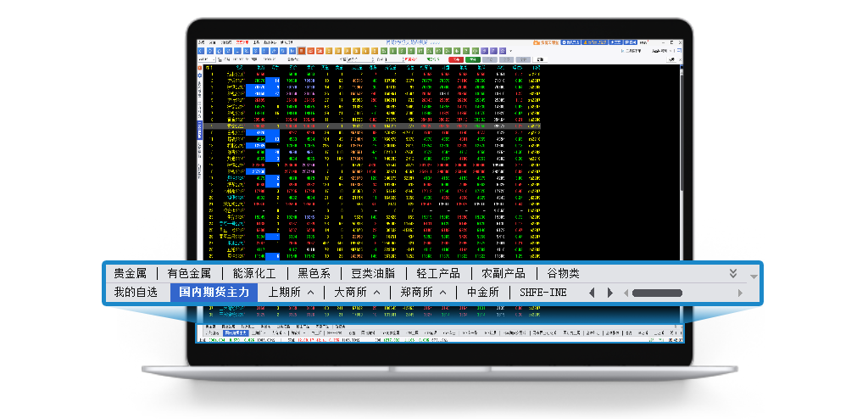Select the 国内期货主力 tab

(214, 293)
